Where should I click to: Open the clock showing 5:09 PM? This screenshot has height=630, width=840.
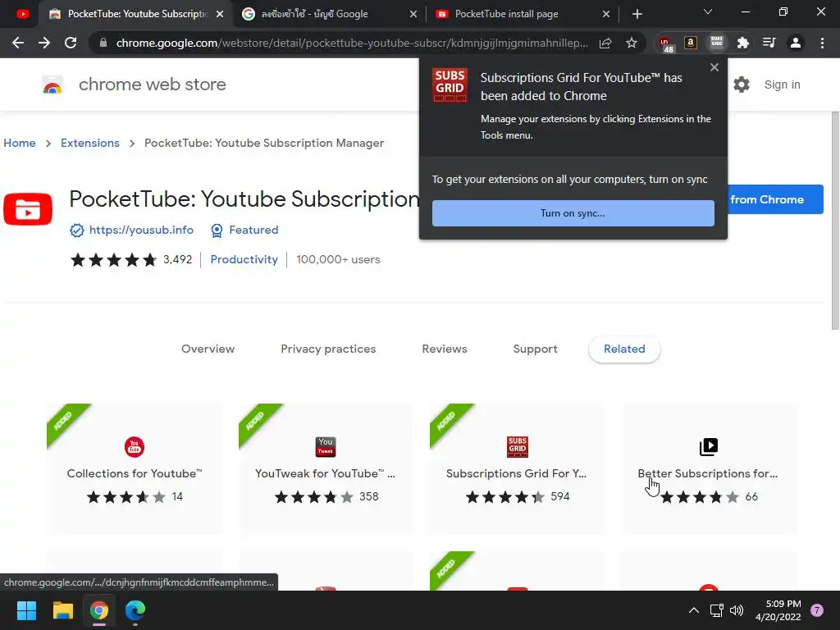click(x=778, y=610)
